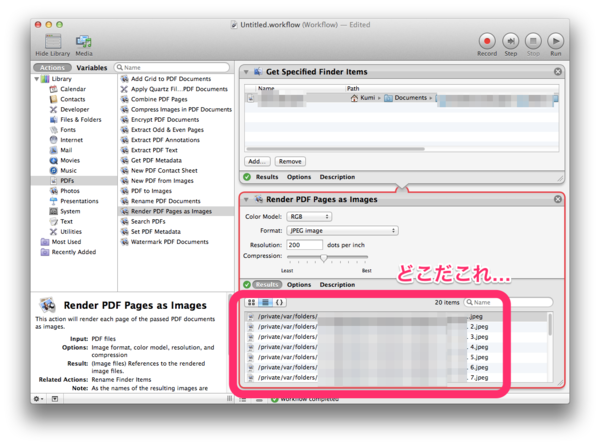Select Extract PDF Text action
The width and height of the screenshot is (600, 446).
click(x=154, y=150)
